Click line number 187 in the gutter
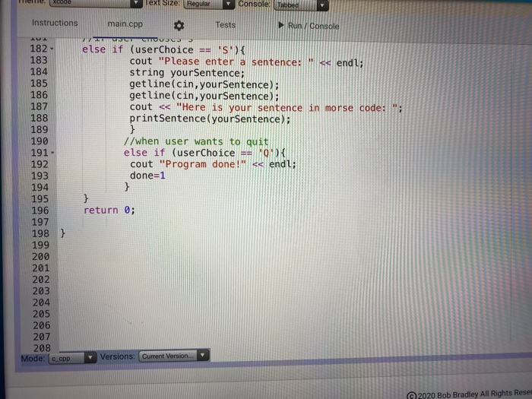Image resolution: width=532 pixels, height=399 pixels. [40, 106]
